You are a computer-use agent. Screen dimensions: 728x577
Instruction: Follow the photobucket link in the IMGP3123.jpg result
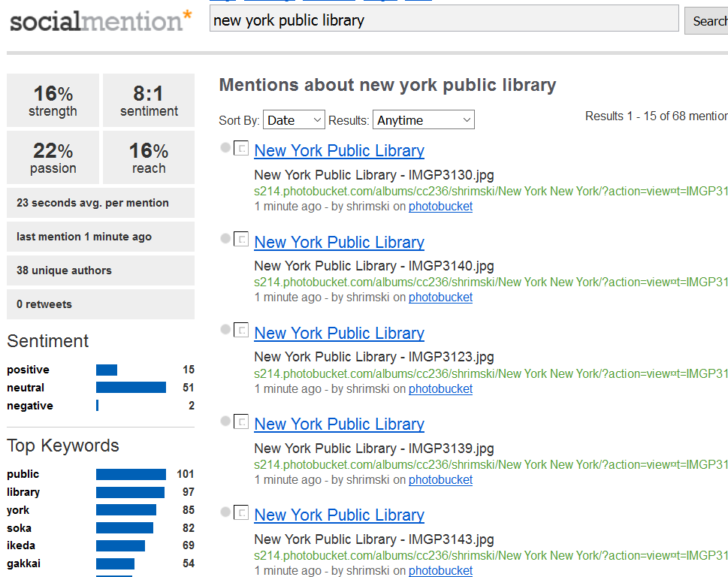tap(440, 388)
